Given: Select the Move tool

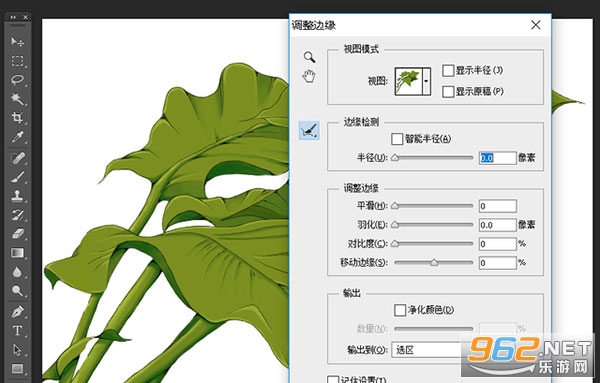Looking at the screenshot, I should click(x=17, y=41).
